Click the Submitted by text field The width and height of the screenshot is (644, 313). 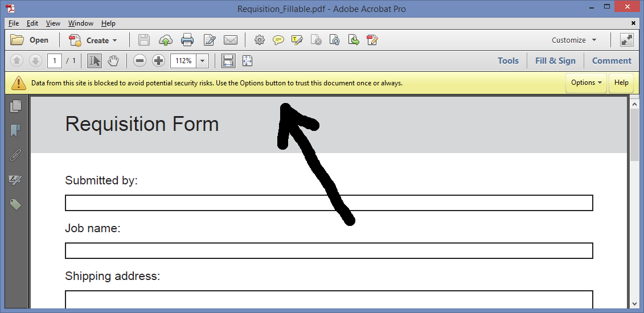pyautogui.click(x=329, y=203)
